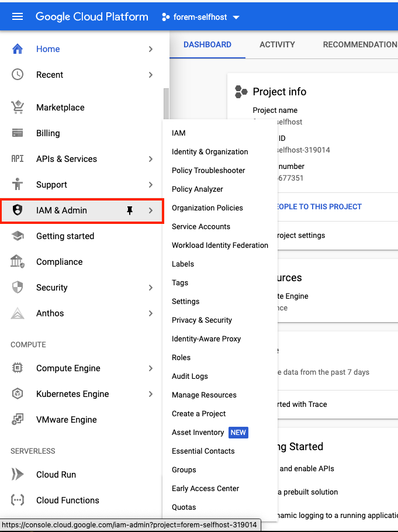
Task: Click the IAM & Admin shield icon
Action: point(18,210)
